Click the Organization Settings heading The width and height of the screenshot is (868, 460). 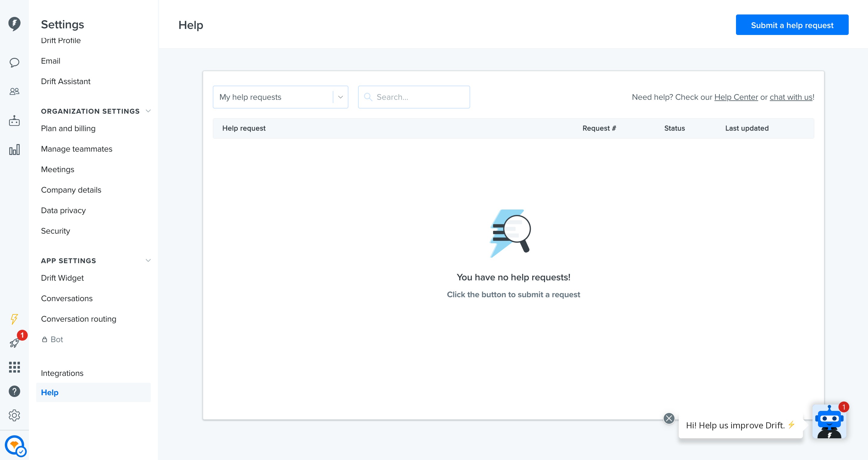tap(90, 111)
